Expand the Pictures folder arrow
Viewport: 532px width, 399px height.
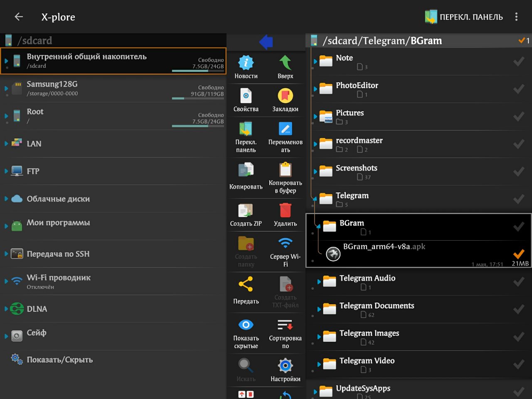[315, 116]
